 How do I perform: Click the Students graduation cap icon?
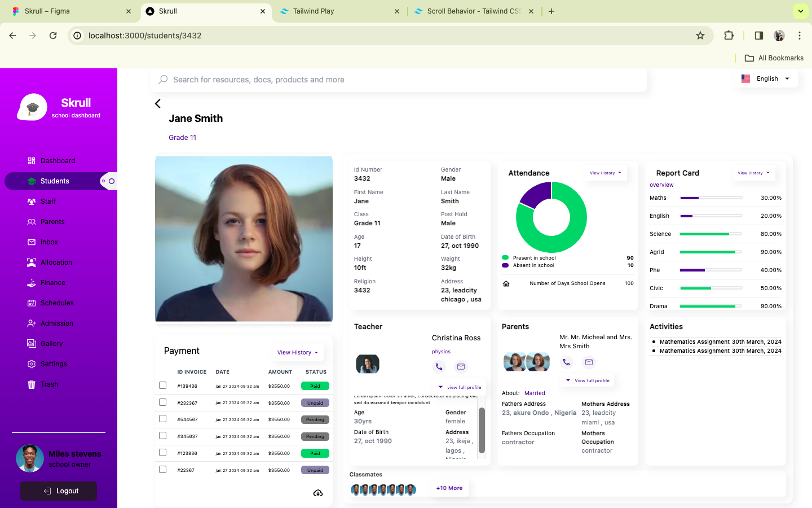[x=32, y=181]
